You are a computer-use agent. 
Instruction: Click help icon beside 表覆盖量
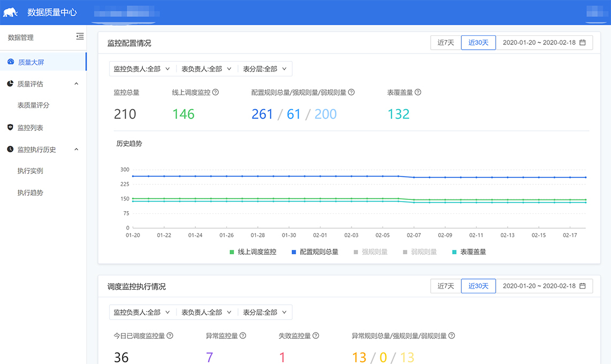coord(418,92)
